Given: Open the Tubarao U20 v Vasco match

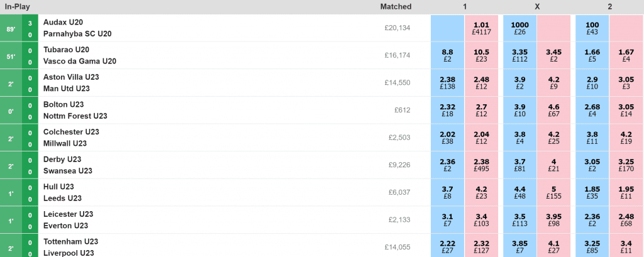Looking at the screenshot, I should [80, 55].
